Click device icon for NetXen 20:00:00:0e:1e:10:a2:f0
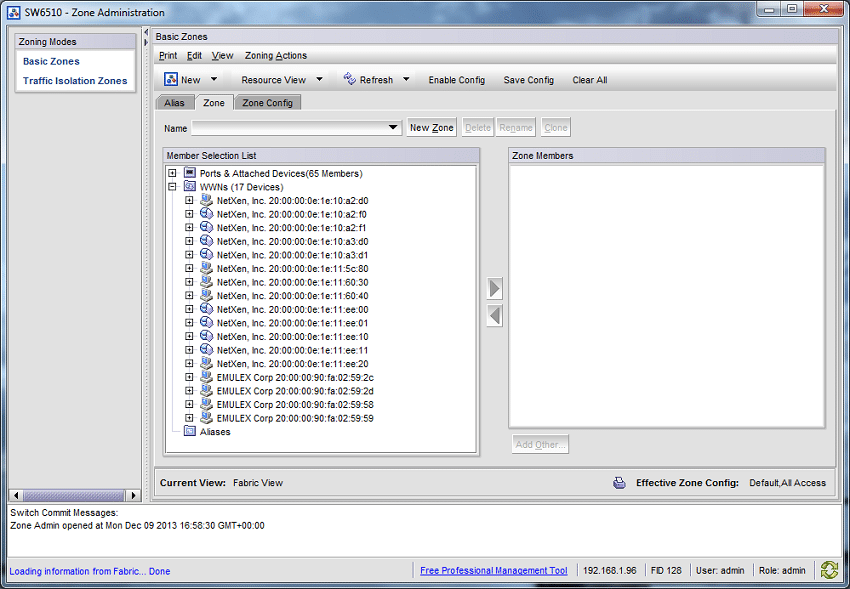Screen dimensions: 850x589 (x=207, y=213)
